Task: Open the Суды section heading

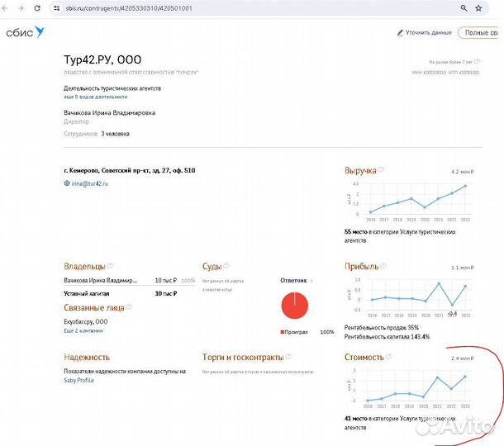Action: (x=212, y=267)
